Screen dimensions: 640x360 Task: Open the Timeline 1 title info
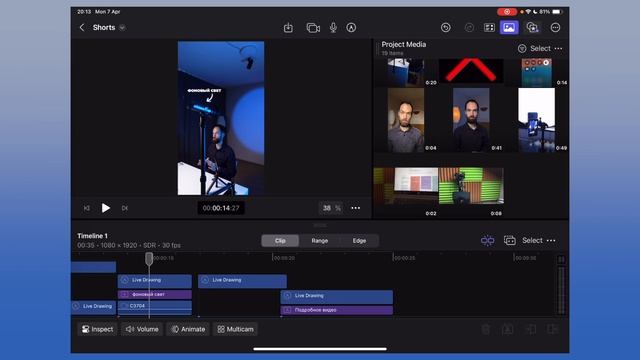click(93, 236)
